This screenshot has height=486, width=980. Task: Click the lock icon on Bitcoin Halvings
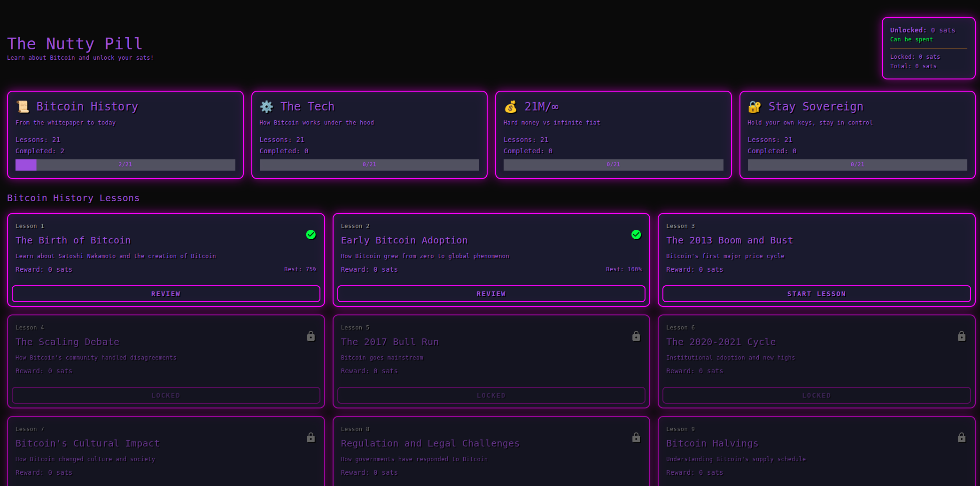click(x=961, y=438)
